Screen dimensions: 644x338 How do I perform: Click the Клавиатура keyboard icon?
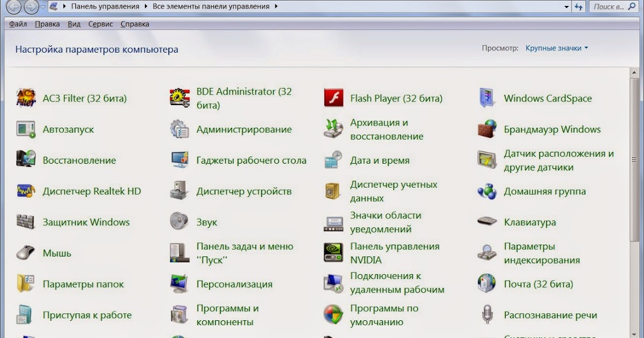(x=487, y=222)
